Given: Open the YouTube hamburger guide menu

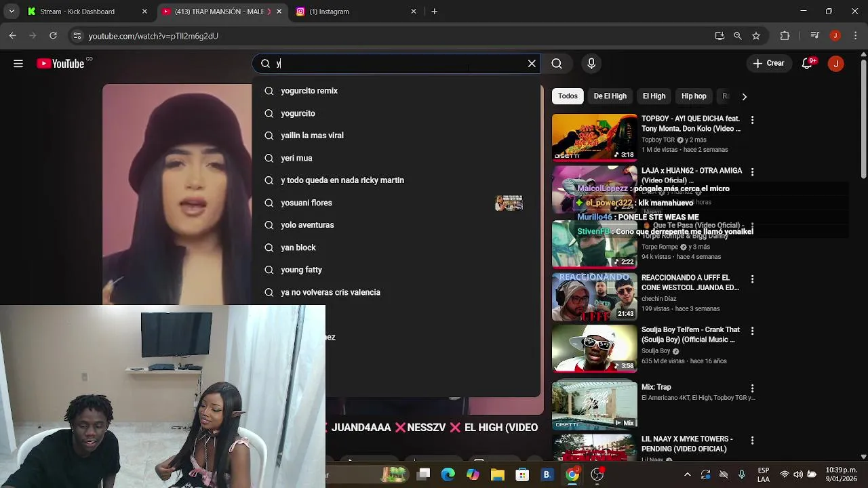Looking at the screenshot, I should (18, 64).
